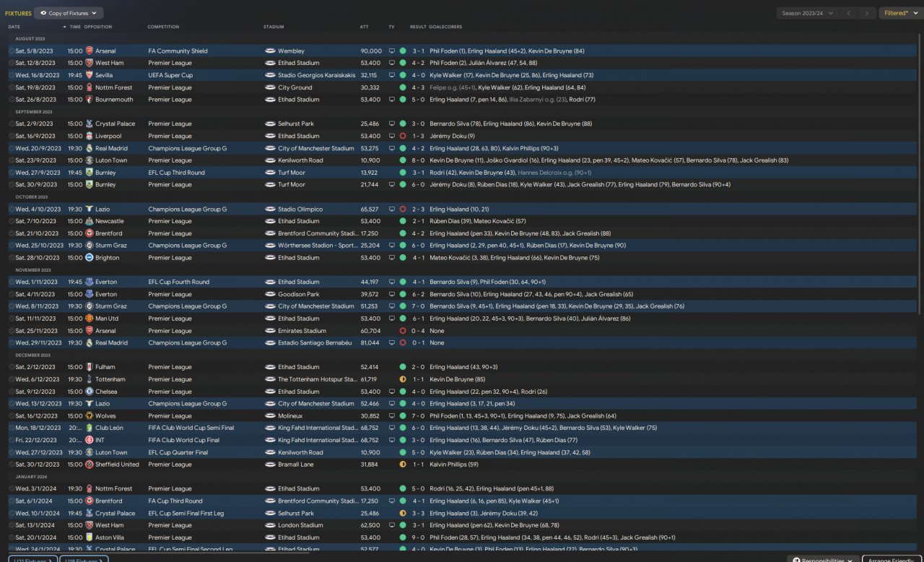924x562 pixels.
Task: Click the Wolves club crest
Action: [90, 416]
